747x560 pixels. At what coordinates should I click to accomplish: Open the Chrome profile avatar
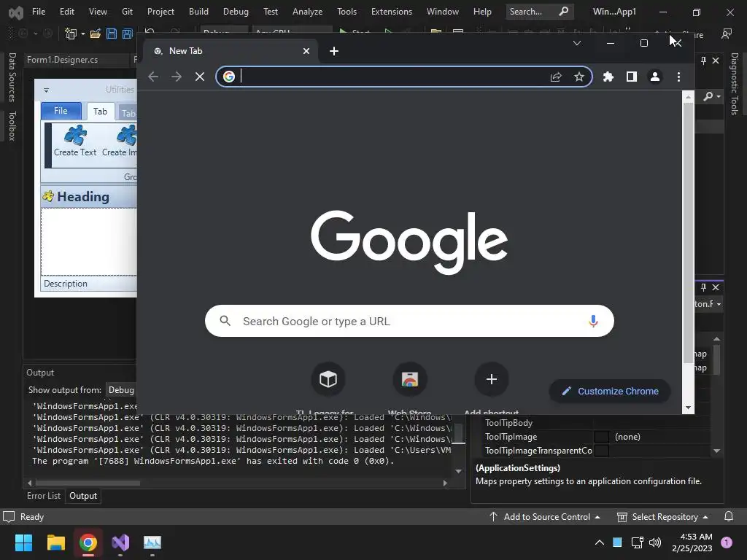pos(655,77)
